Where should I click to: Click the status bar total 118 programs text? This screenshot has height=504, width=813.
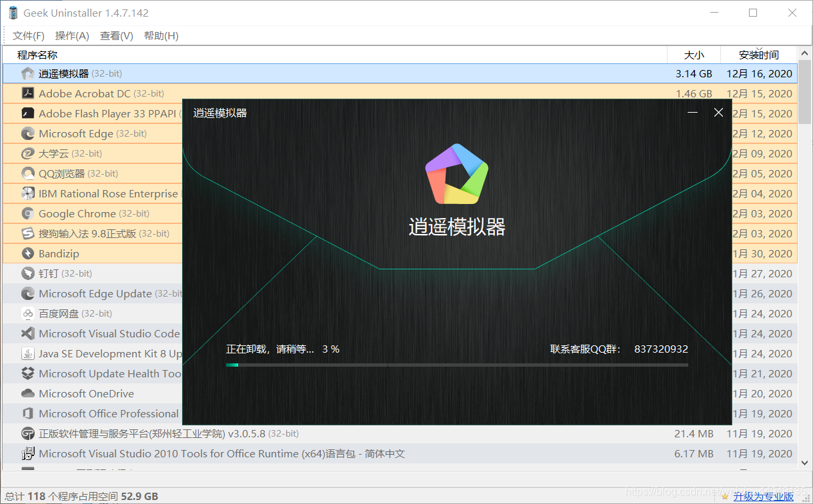[80, 496]
